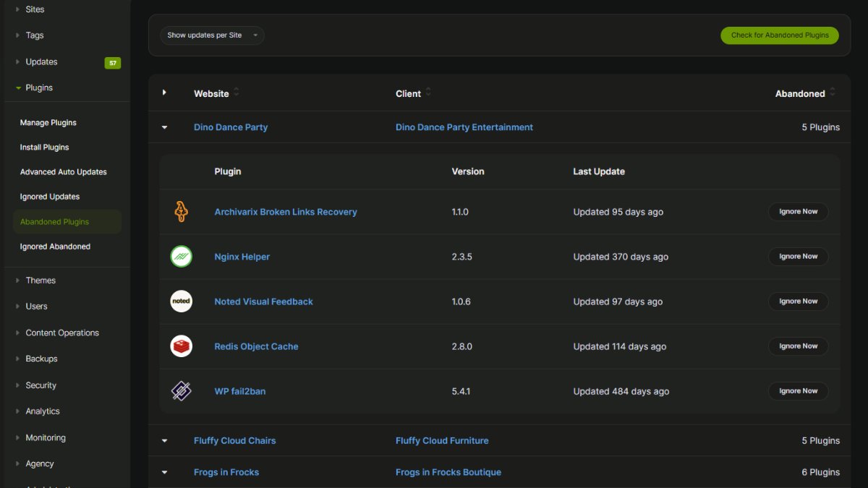Click '6 Plugins' count for Frogs in Frocks
The width and height of the screenshot is (868, 488).
point(820,472)
